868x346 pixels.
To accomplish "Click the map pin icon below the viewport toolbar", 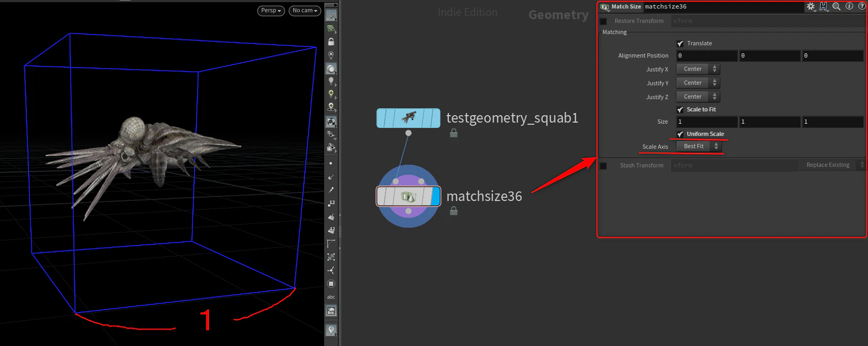I will (x=331, y=331).
